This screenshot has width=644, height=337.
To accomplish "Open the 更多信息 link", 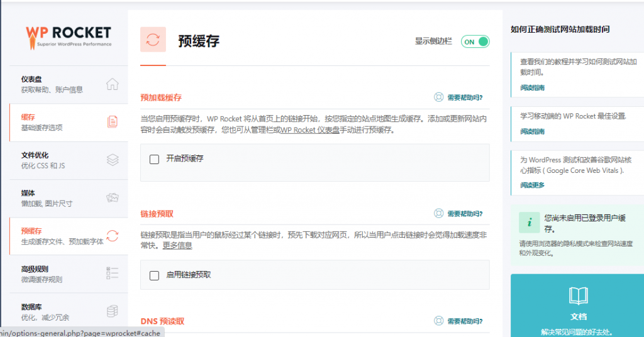I will pos(177,245).
